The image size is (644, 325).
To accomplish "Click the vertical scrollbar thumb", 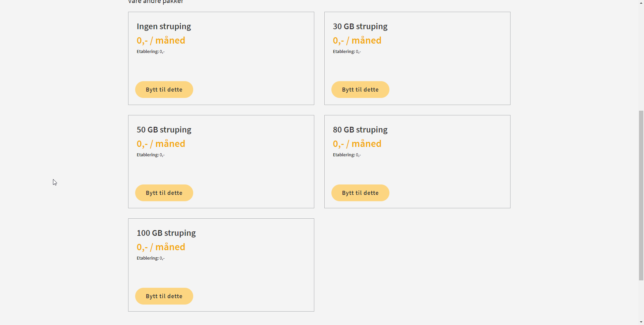I will click(641, 195).
